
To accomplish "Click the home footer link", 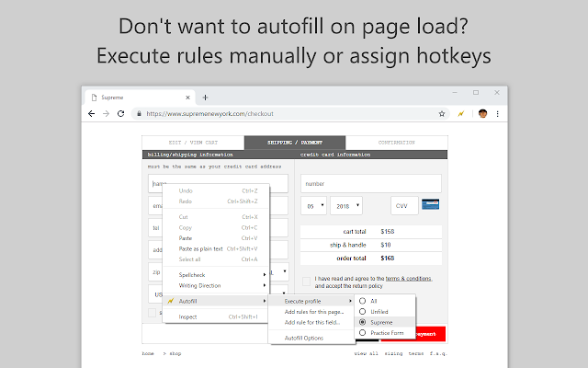I will tap(148, 353).
